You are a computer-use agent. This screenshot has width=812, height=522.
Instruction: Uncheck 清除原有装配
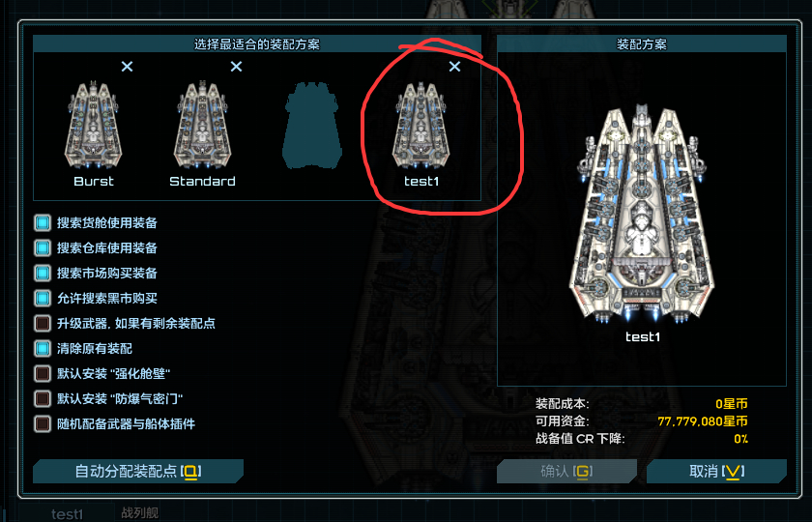pyautogui.click(x=43, y=349)
